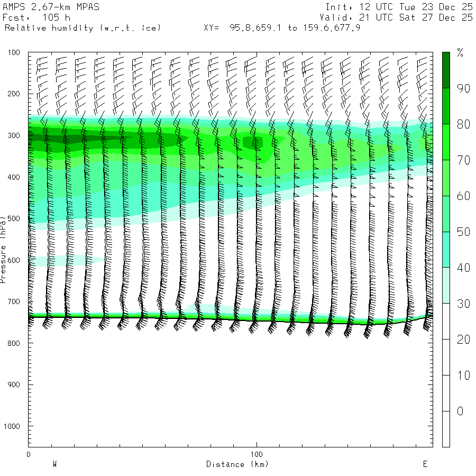
Task: Click the XY coordinates text '95.8,659.1 to 159.6,677.9'
Action: click(295, 28)
